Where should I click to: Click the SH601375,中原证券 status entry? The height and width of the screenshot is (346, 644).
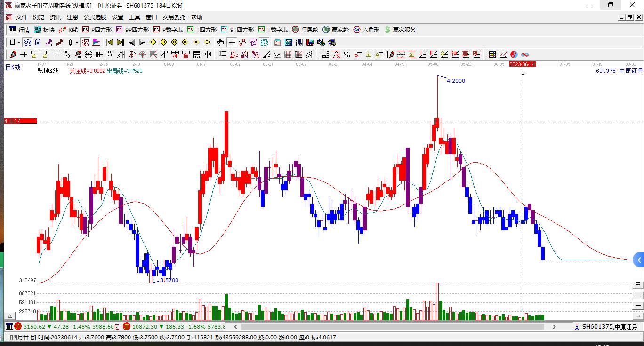point(606,327)
